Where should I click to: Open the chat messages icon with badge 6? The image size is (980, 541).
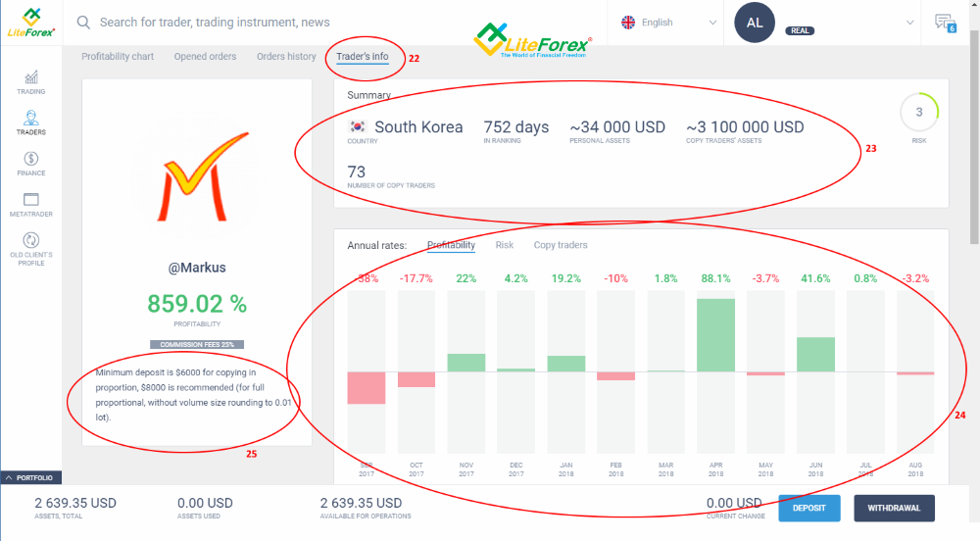(945, 24)
